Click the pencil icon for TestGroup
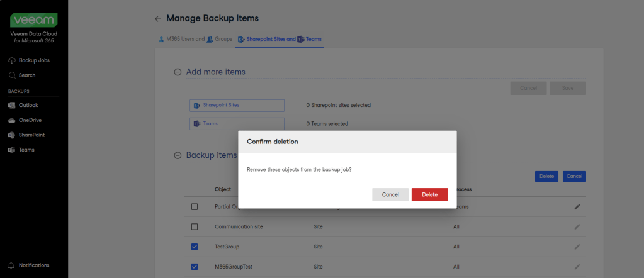Viewport: 644px width, 278px height. pyautogui.click(x=577, y=247)
